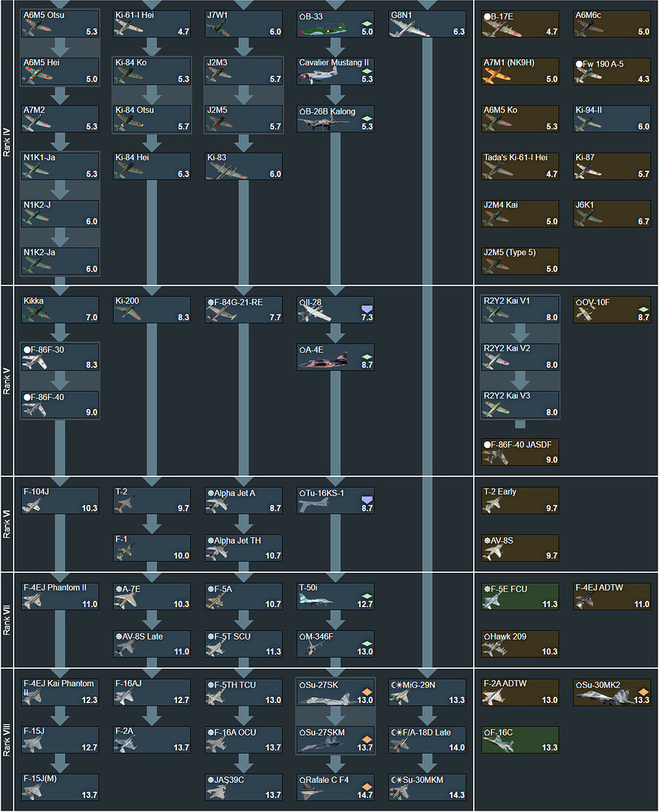Viewport: 659px width, 812px height.
Task: Select the Tu-16KS-1 bomber card
Action: pyautogui.click(x=336, y=500)
